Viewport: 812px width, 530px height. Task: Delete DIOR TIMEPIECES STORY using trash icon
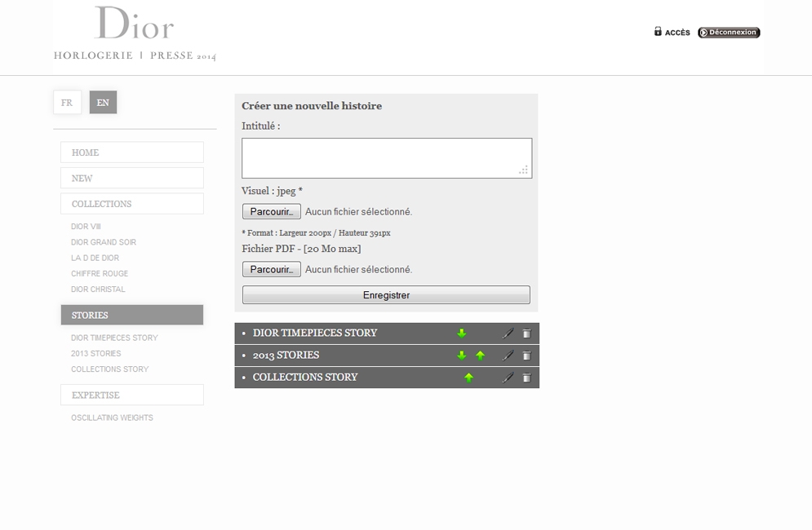coord(526,333)
